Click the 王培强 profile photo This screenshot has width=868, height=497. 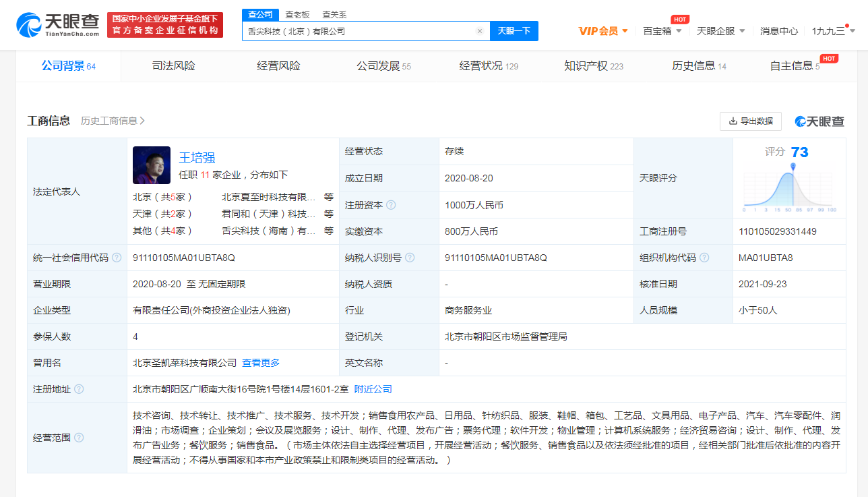tap(152, 165)
